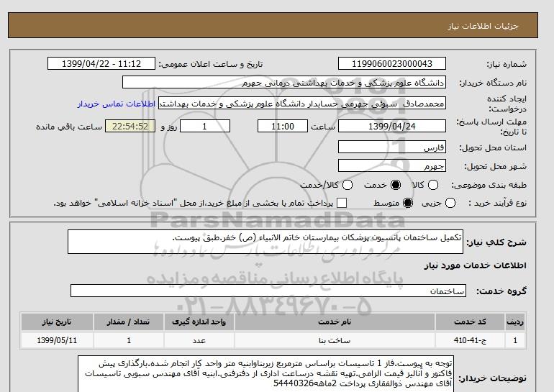The width and height of the screenshot is (554, 392).
Task: Click the نام خدمت column header
Action: tap(335, 322)
